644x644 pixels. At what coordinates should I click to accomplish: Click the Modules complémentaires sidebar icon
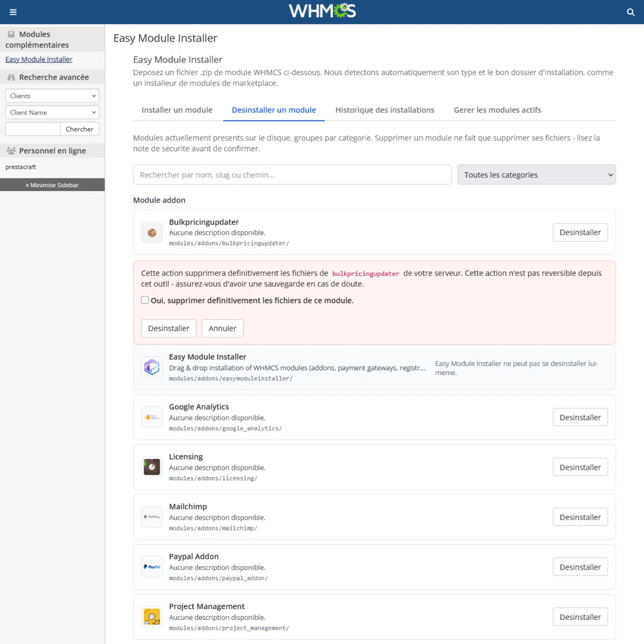point(11,34)
